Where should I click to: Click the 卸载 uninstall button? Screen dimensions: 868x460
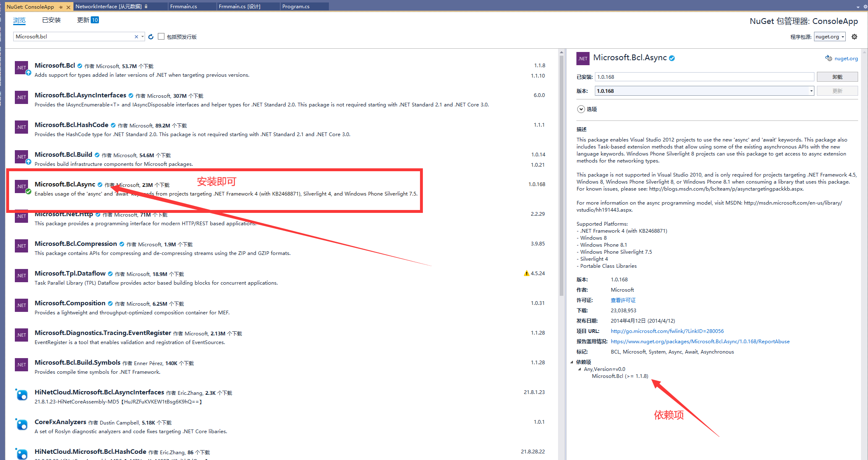[837, 76]
